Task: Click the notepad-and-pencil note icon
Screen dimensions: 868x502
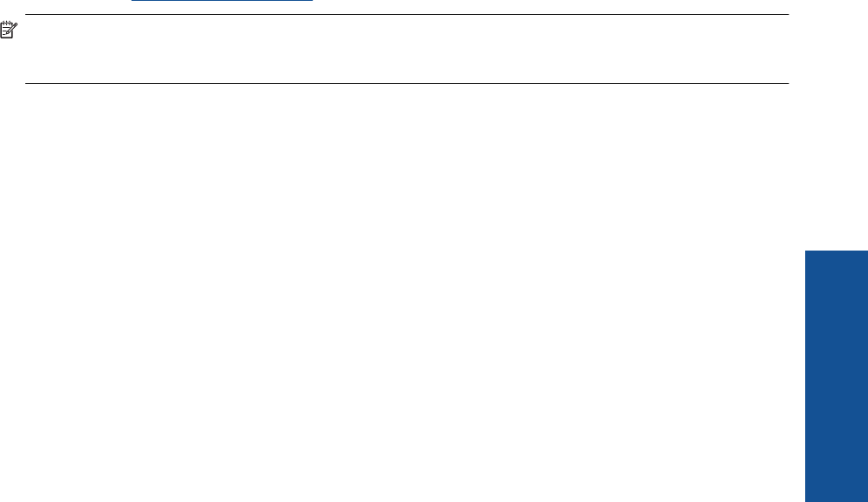Action: [9, 30]
